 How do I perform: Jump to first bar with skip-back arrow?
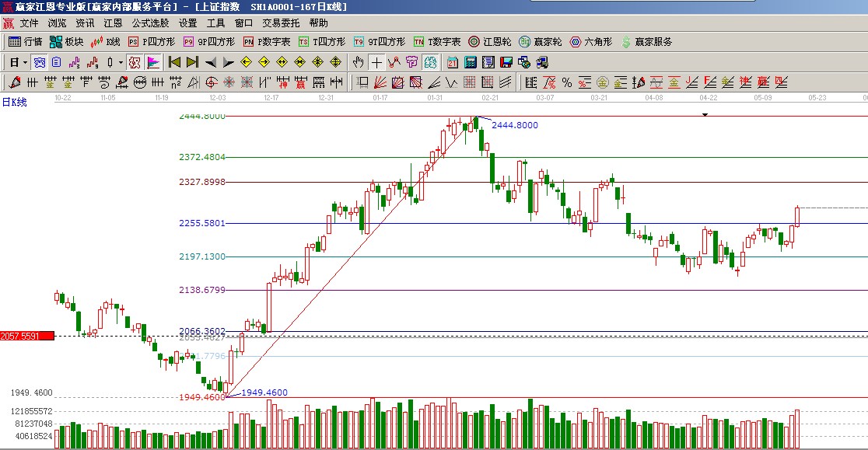pyautogui.click(x=174, y=62)
